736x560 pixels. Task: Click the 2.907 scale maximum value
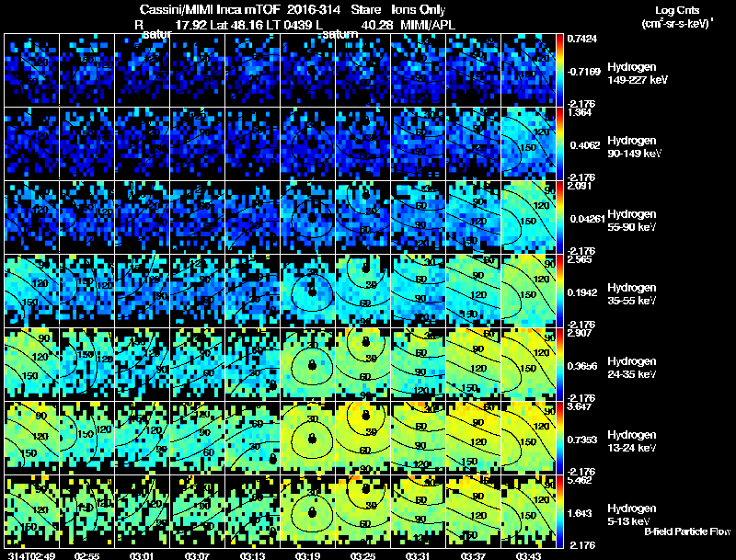click(x=580, y=334)
